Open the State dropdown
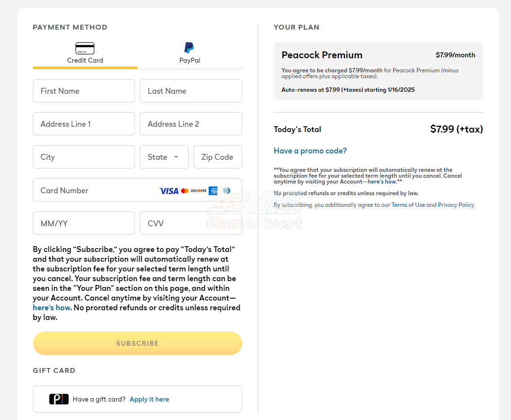The image size is (511, 420). click(164, 157)
